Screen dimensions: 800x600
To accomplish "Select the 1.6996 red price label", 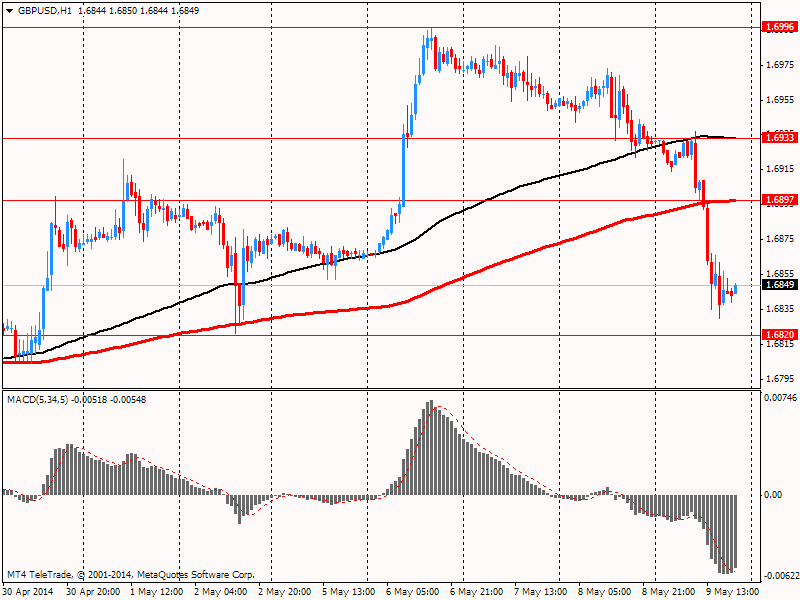I will tap(779, 27).
